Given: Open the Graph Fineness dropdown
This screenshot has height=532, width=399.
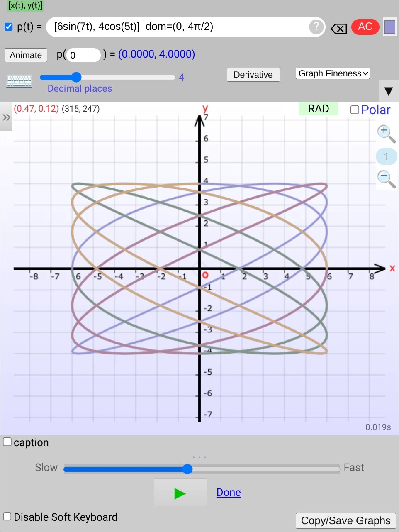Looking at the screenshot, I should (332, 73).
